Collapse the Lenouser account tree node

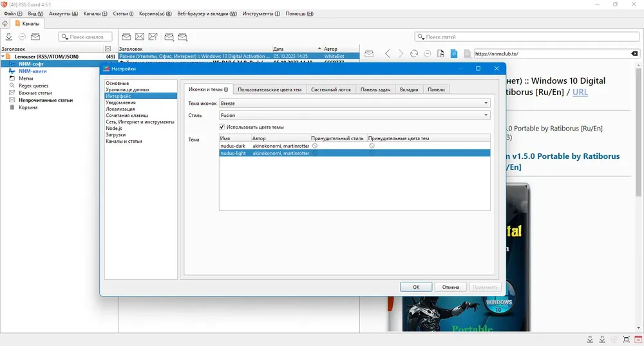[x=3, y=57]
